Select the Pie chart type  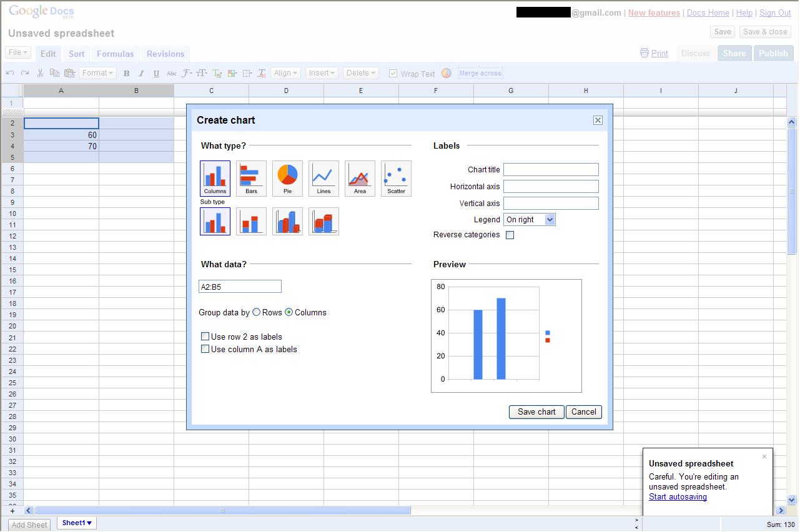[287, 177]
